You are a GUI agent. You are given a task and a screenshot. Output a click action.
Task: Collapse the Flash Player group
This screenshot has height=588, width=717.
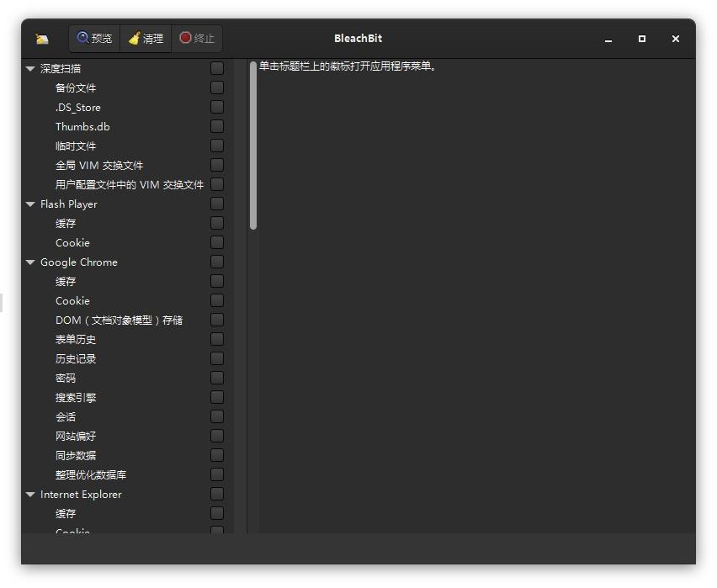[30, 204]
